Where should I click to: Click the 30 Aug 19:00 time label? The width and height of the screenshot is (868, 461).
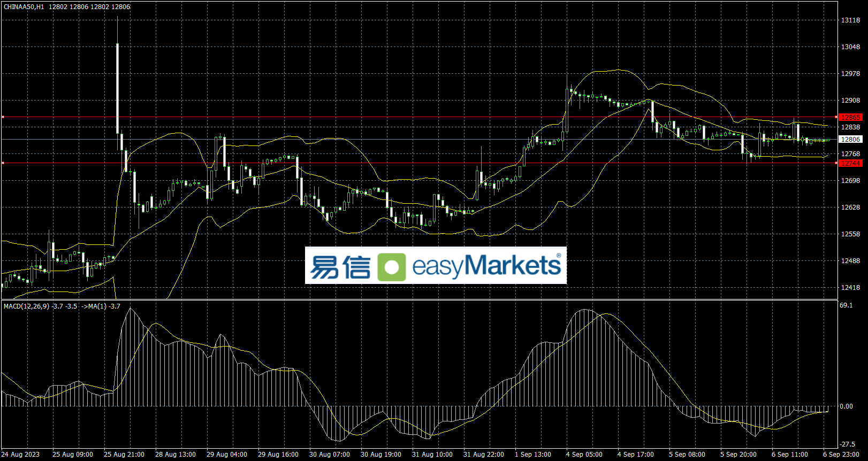[x=381, y=455]
